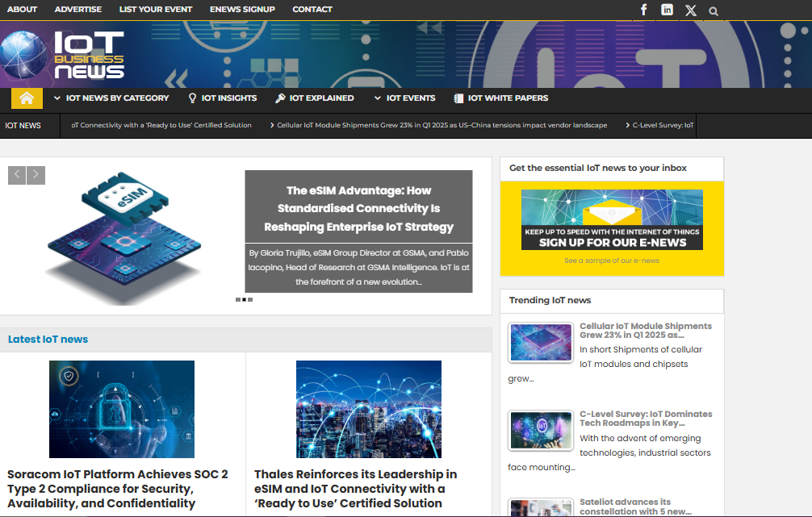The image size is (812, 517).
Task: Open IoT White Papers section
Action: 508,98
